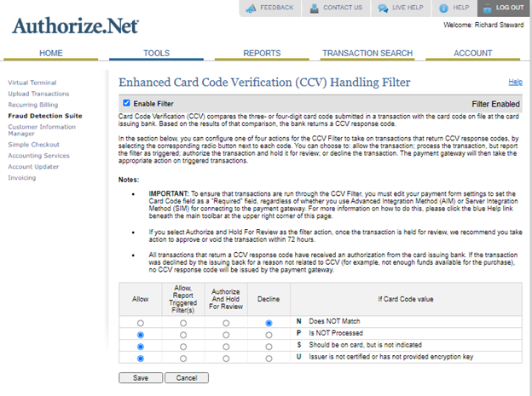This screenshot has width=532, height=396.
Task: Click the 'Does NOT Match' row label
Action: (x=334, y=321)
